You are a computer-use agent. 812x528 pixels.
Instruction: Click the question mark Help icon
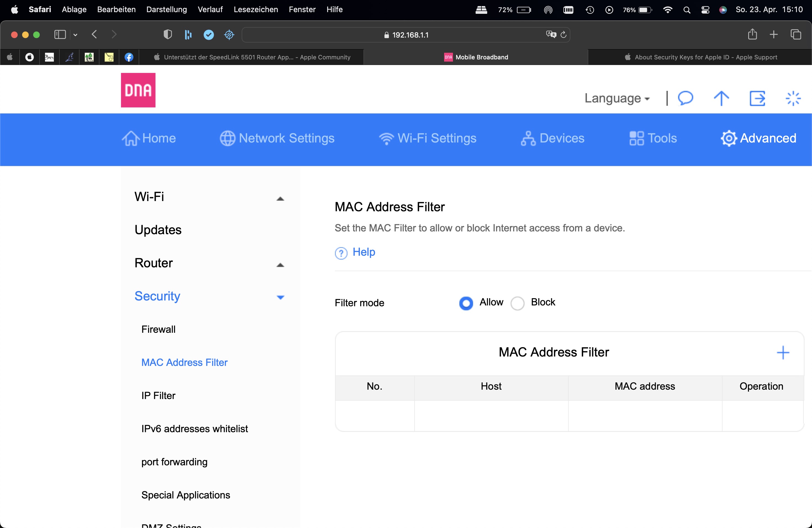(341, 253)
